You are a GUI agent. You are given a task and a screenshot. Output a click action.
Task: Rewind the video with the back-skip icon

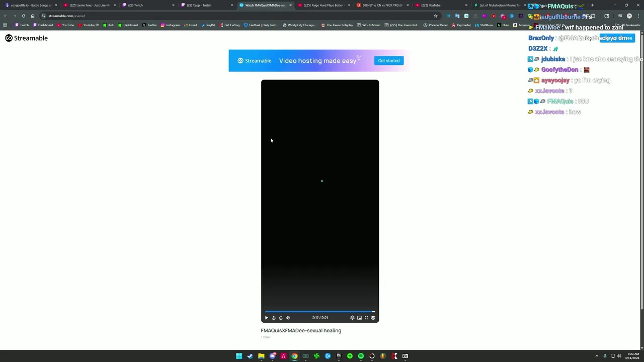[274, 318]
